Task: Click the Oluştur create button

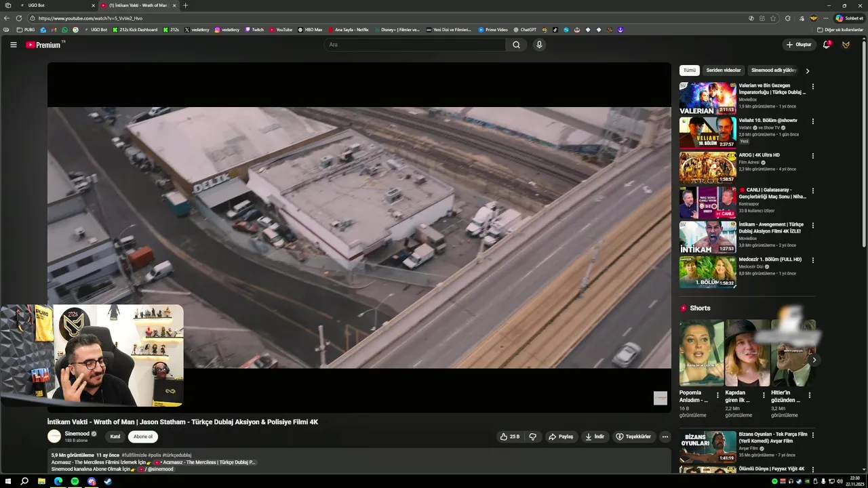Action: [799, 45]
